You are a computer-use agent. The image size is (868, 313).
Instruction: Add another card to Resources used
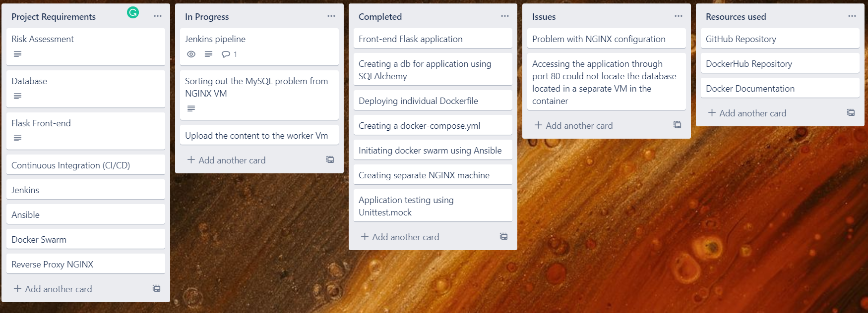click(x=747, y=113)
